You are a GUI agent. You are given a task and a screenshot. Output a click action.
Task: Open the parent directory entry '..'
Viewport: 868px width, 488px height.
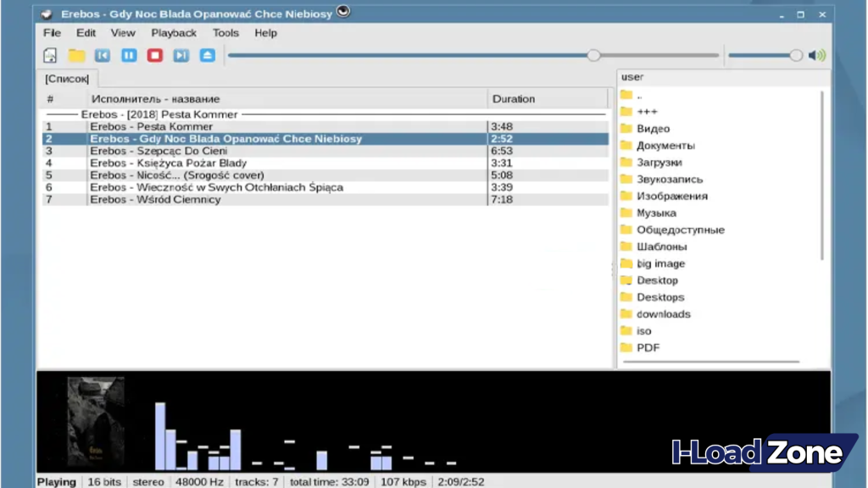pos(637,94)
